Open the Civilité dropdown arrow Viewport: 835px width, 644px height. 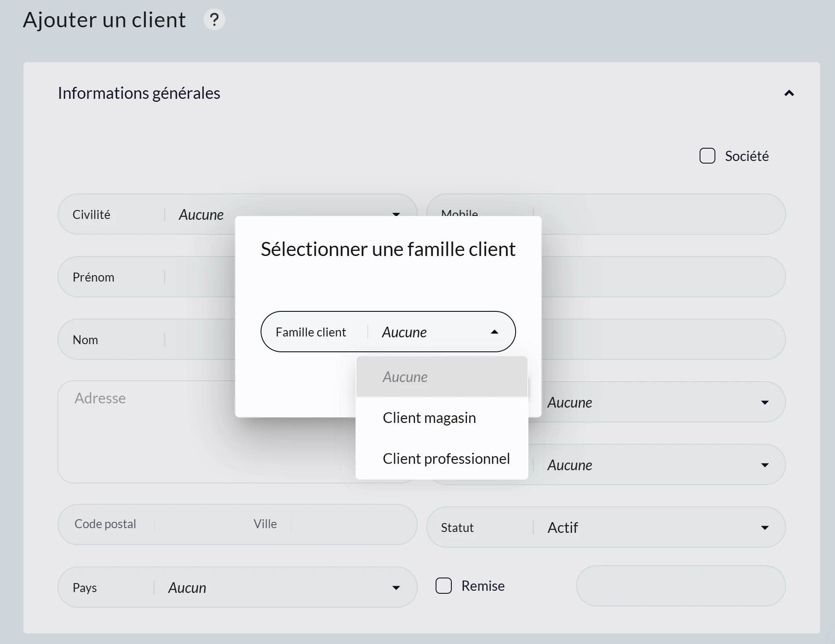396,214
